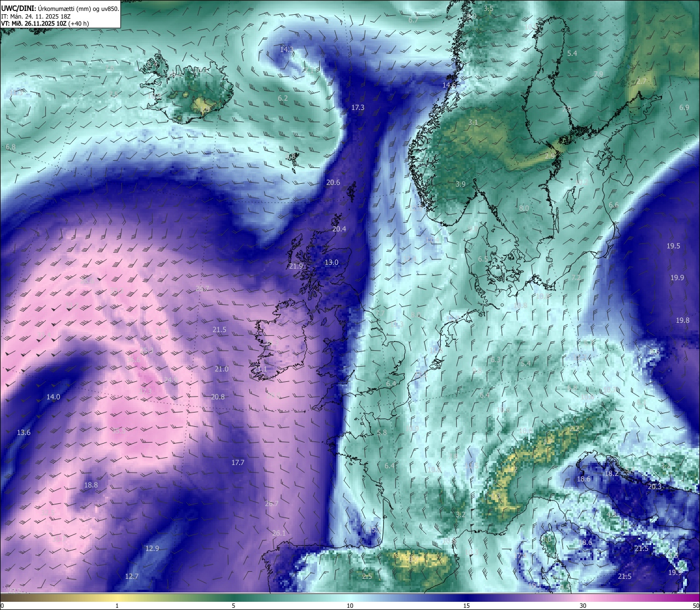Viewport: 700px width, 610px height.
Task: Click the 'VT: Mið. 26.11.2025 10Z (+40 h)' line
Action: (45, 24)
